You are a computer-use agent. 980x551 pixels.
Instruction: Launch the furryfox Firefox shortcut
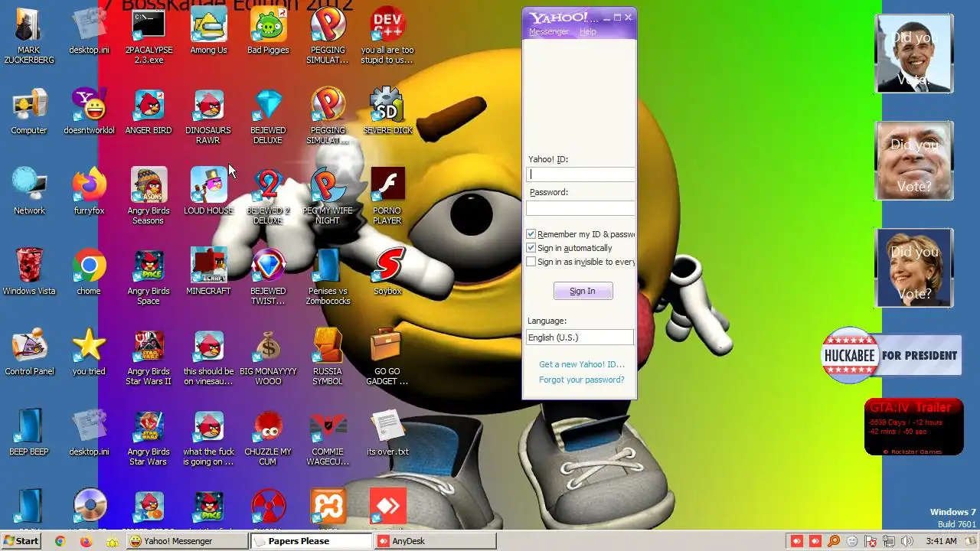coord(89,192)
